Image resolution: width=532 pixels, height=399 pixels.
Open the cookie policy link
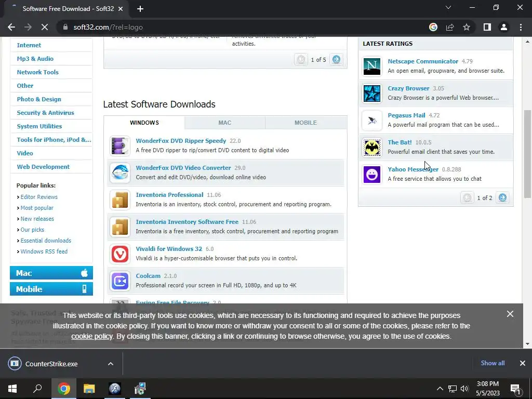[x=91, y=336]
